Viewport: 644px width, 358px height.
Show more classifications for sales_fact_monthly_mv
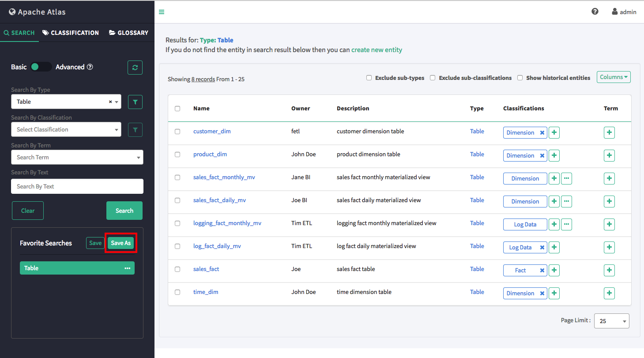(x=567, y=178)
